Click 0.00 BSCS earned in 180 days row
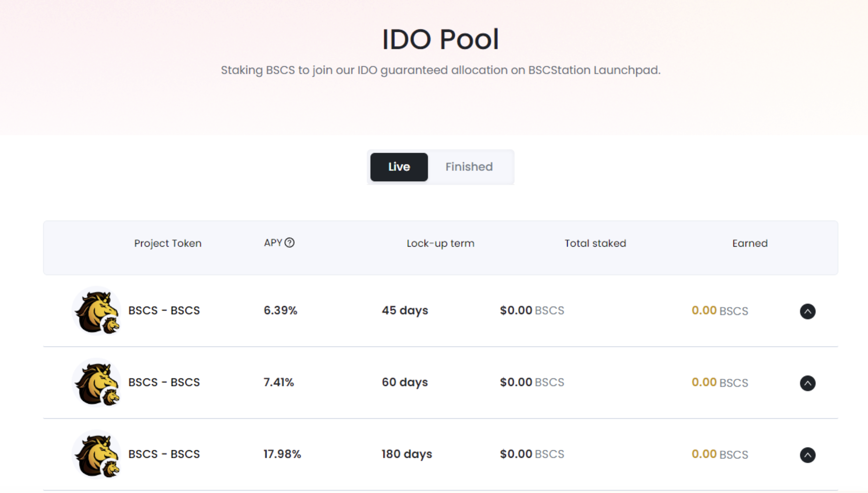The width and height of the screenshot is (868, 493). tap(720, 454)
